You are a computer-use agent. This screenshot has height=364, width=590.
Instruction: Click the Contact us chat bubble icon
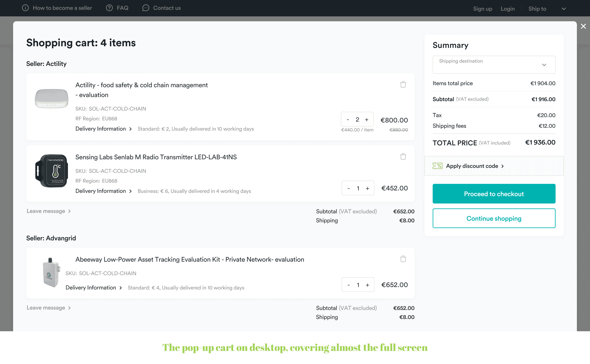(x=146, y=8)
